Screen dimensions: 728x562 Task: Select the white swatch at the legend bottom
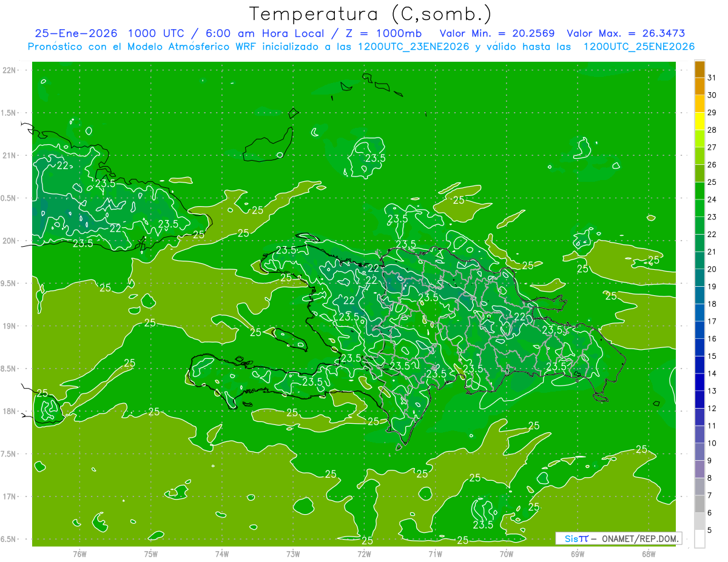(699, 539)
